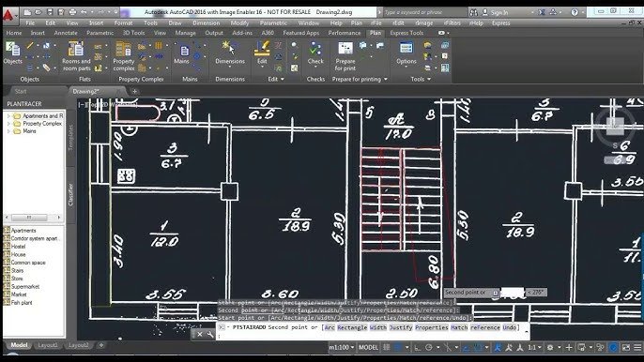Toggle isolate objects icon in status bar
This screenshot has width=644, height=362.
click(600, 347)
